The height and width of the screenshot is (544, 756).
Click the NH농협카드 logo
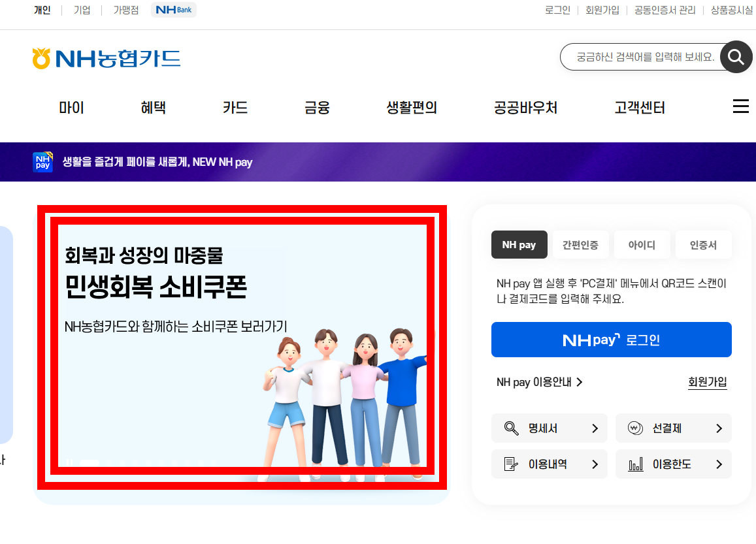click(x=107, y=58)
